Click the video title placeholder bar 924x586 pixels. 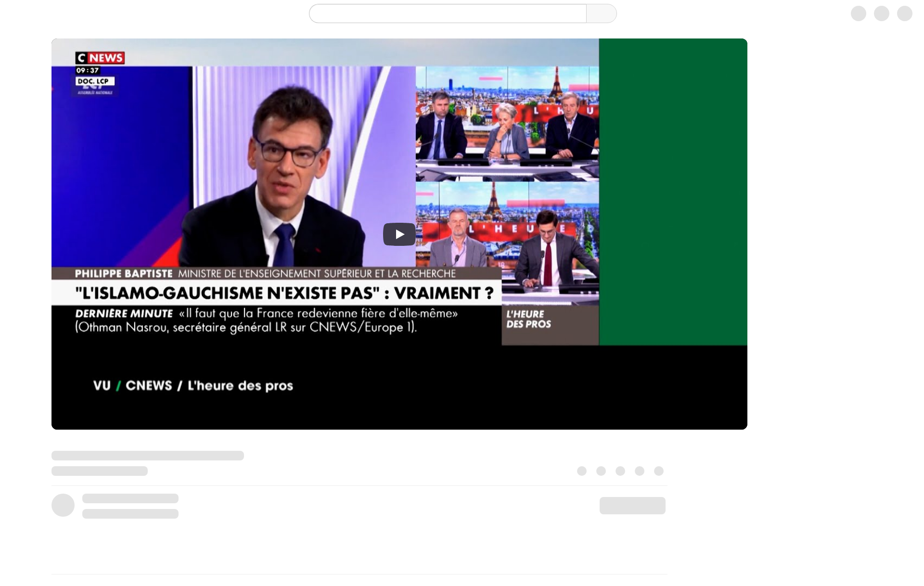tap(148, 456)
